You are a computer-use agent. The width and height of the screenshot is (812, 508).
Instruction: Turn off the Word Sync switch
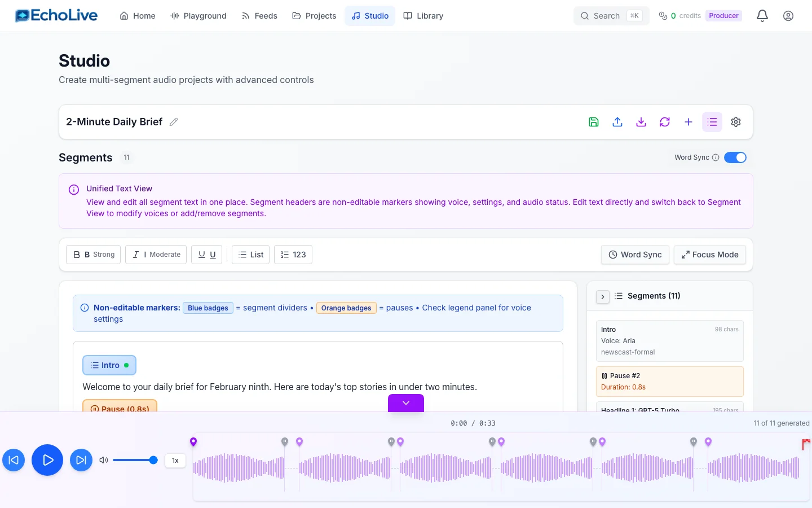pyautogui.click(x=735, y=157)
